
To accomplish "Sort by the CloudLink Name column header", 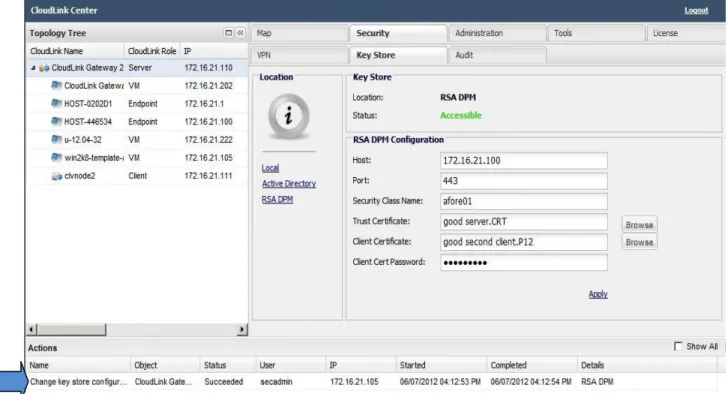I will pos(75,51).
